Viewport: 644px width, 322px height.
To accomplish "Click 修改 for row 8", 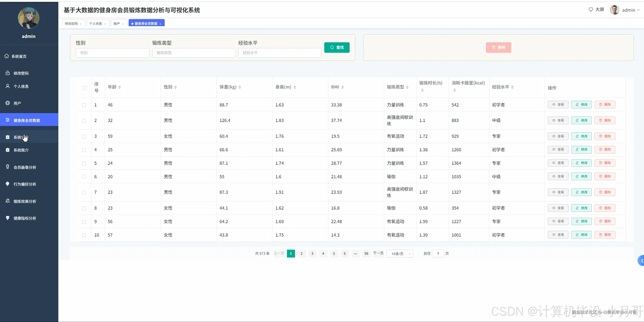I will pyautogui.click(x=581, y=208).
